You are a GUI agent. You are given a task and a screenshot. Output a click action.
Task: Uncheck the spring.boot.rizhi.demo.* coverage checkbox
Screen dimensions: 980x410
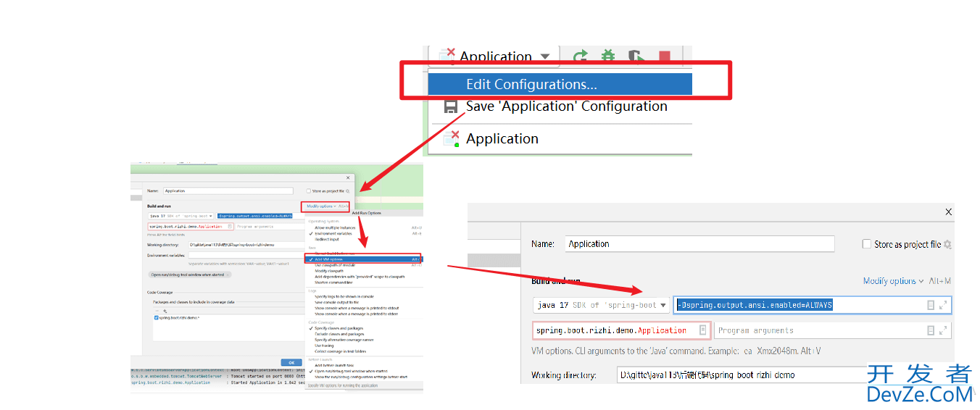click(x=156, y=318)
